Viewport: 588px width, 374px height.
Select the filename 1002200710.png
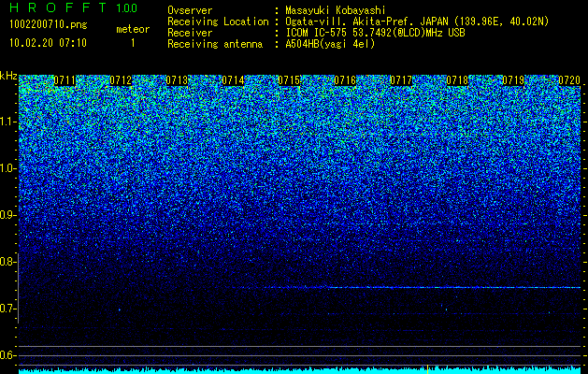(49, 25)
